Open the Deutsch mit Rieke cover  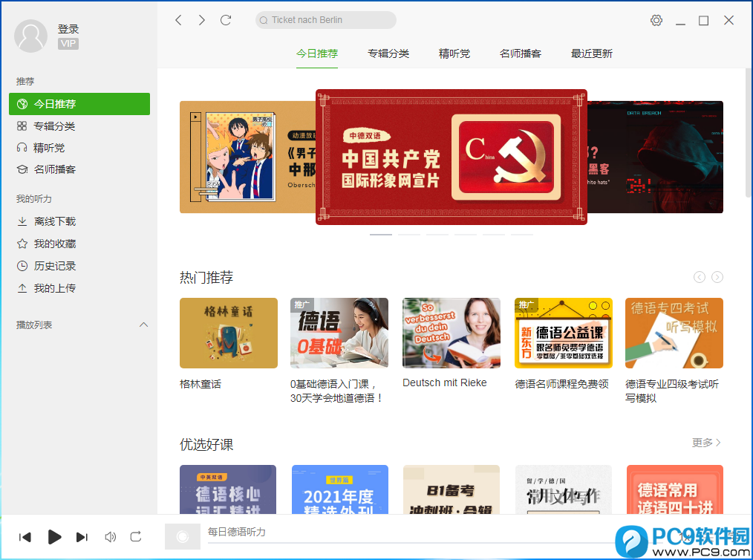452,333
